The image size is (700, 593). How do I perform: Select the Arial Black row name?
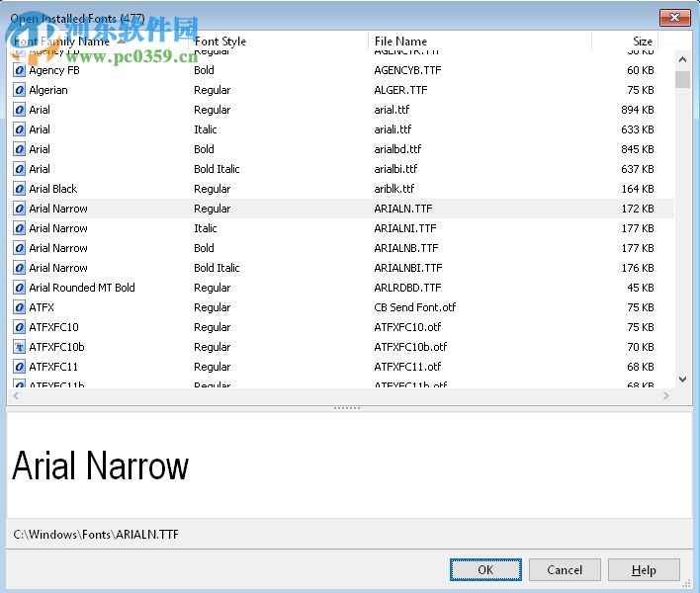53,189
